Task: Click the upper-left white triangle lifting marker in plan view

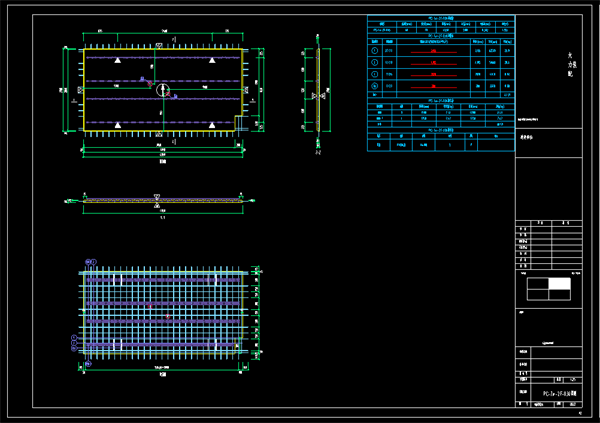Action: [x=118, y=60]
